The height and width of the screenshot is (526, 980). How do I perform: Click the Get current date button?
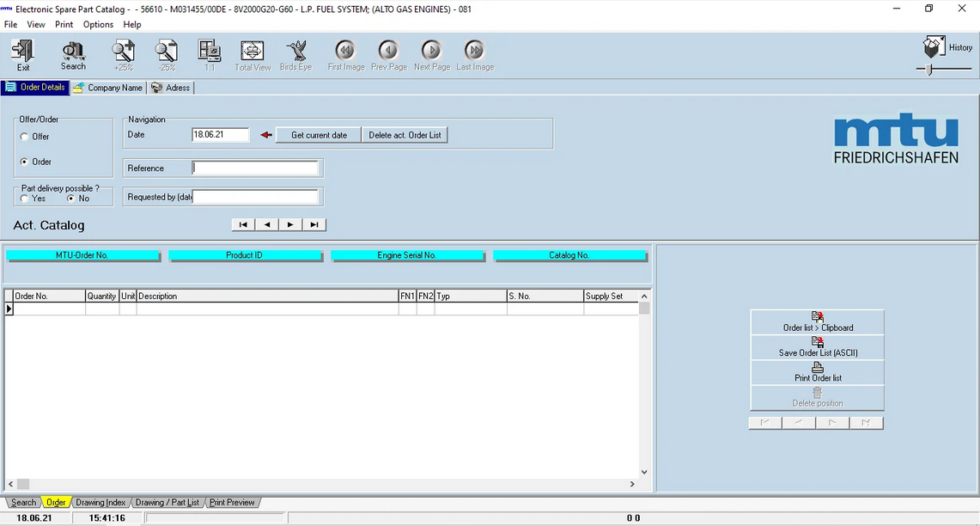319,135
